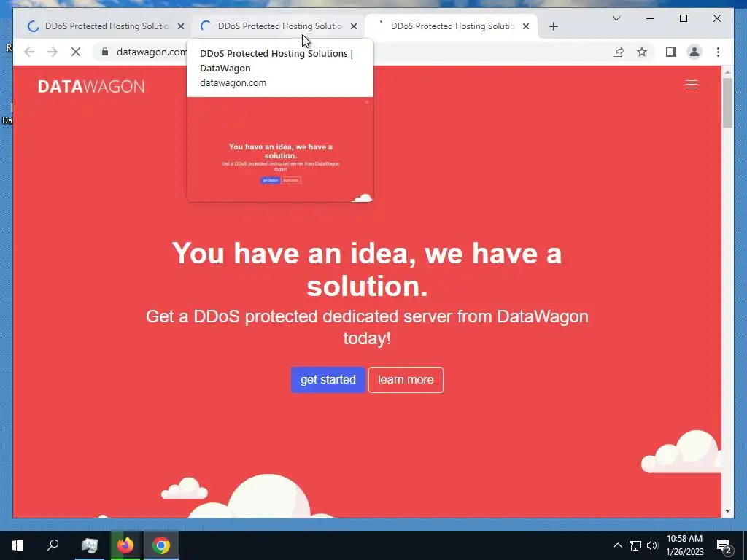
Task: Open the Windows notification center
Action: (x=724, y=545)
